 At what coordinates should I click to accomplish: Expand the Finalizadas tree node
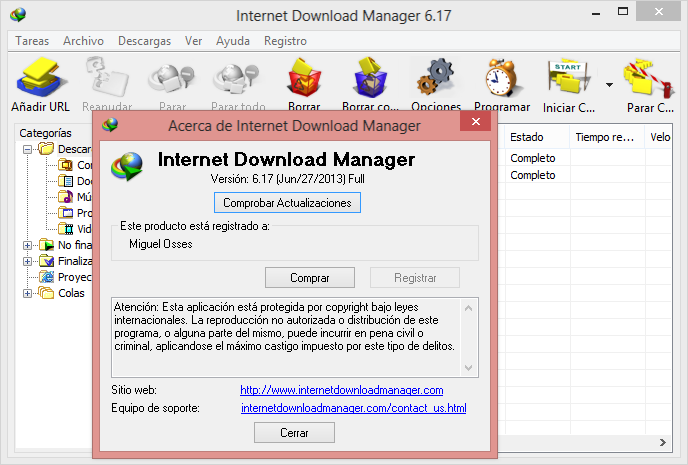[27, 261]
